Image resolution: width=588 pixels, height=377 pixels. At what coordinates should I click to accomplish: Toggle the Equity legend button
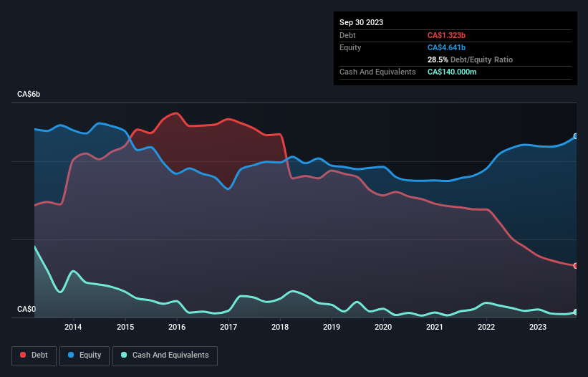(x=85, y=355)
